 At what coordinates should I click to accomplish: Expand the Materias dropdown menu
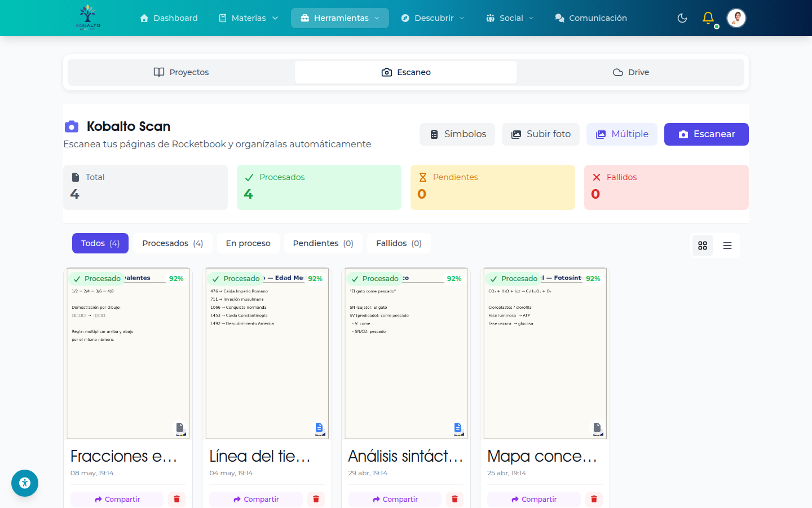tap(249, 18)
